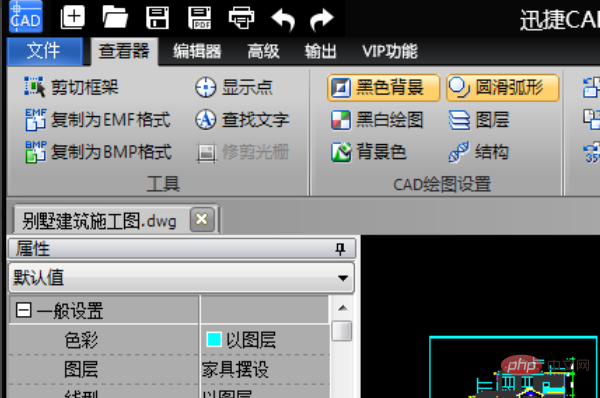This screenshot has width=600, height=398.
Task: Toggle 黑白绘图 mode
Action: pyautogui.click(x=377, y=120)
